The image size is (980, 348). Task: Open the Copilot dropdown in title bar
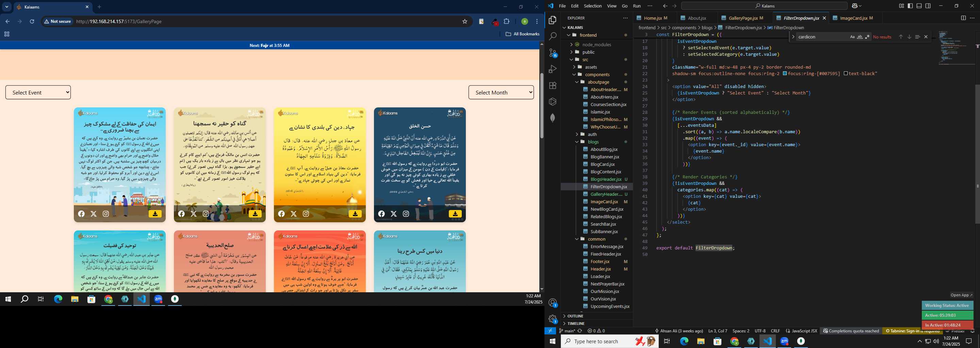tap(857, 6)
